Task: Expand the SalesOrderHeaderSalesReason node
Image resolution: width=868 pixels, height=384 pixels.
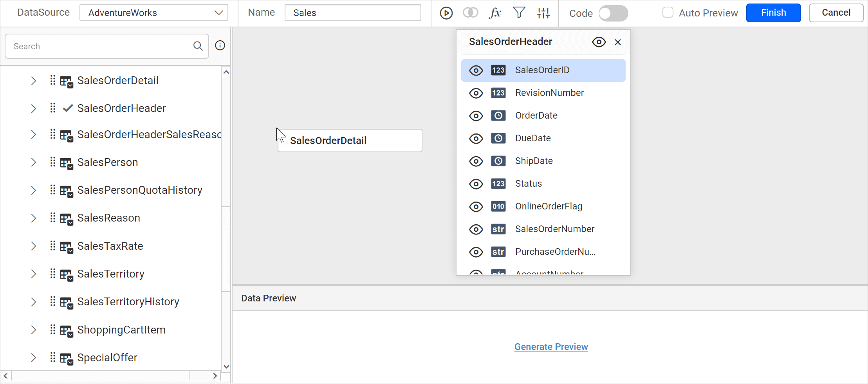Action: click(34, 135)
